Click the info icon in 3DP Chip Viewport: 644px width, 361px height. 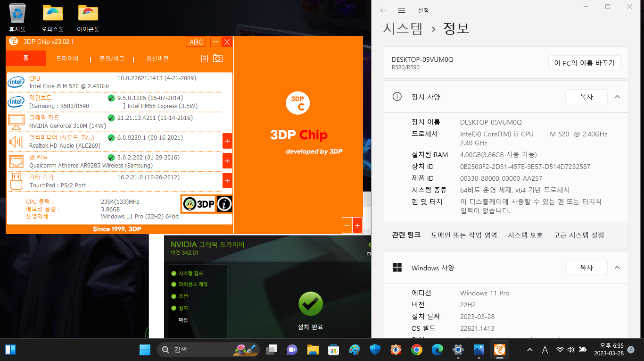click(x=224, y=204)
